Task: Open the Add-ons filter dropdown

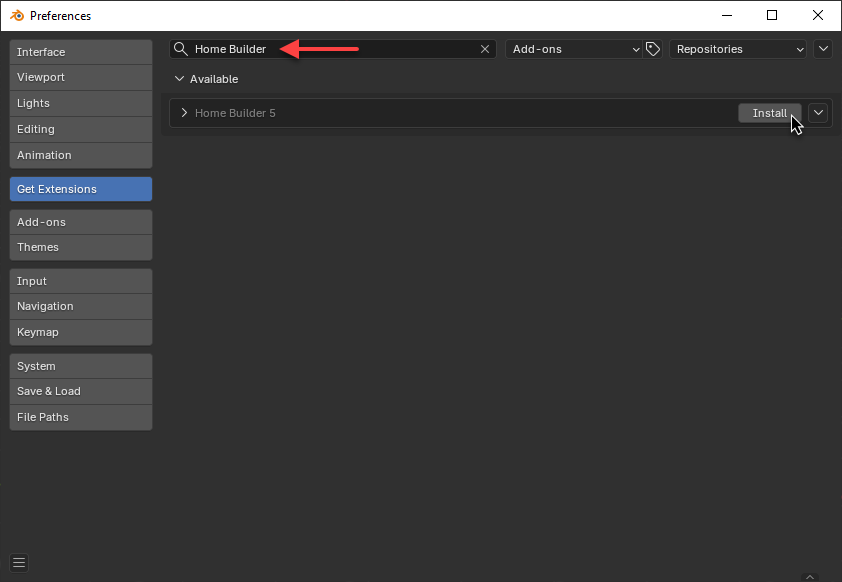Action: tap(575, 49)
